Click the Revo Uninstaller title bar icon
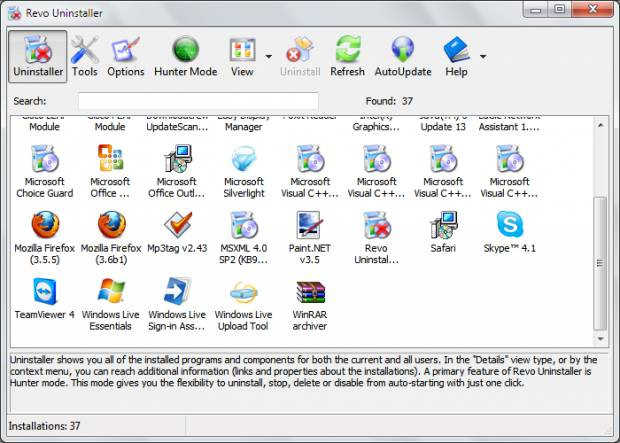 tap(15, 13)
